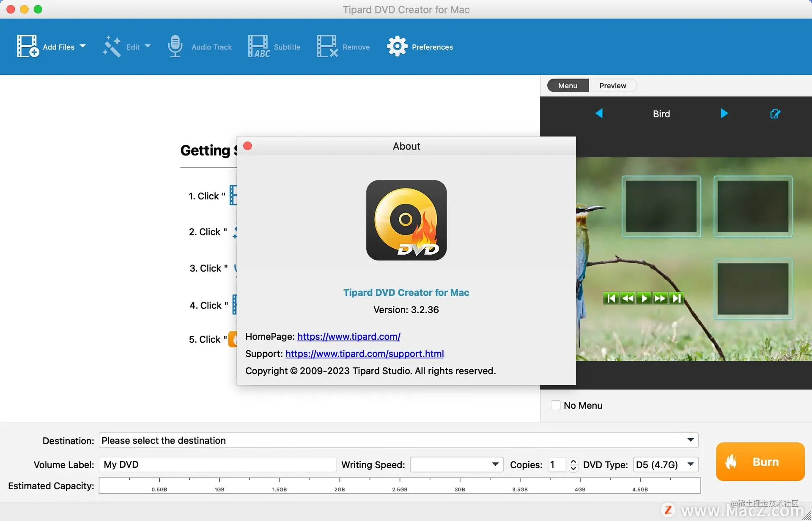Enable the No Menu checkbox

pyautogui.click(x=556, y=405)
